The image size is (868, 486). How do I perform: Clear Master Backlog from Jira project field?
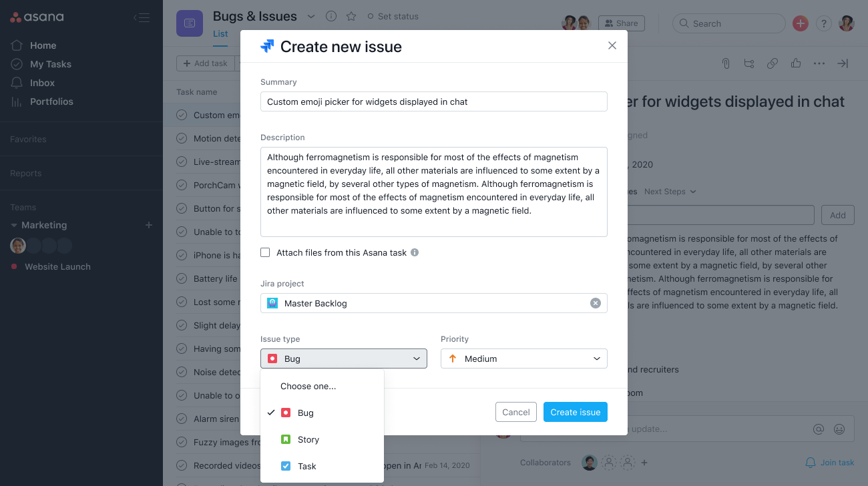595,303
